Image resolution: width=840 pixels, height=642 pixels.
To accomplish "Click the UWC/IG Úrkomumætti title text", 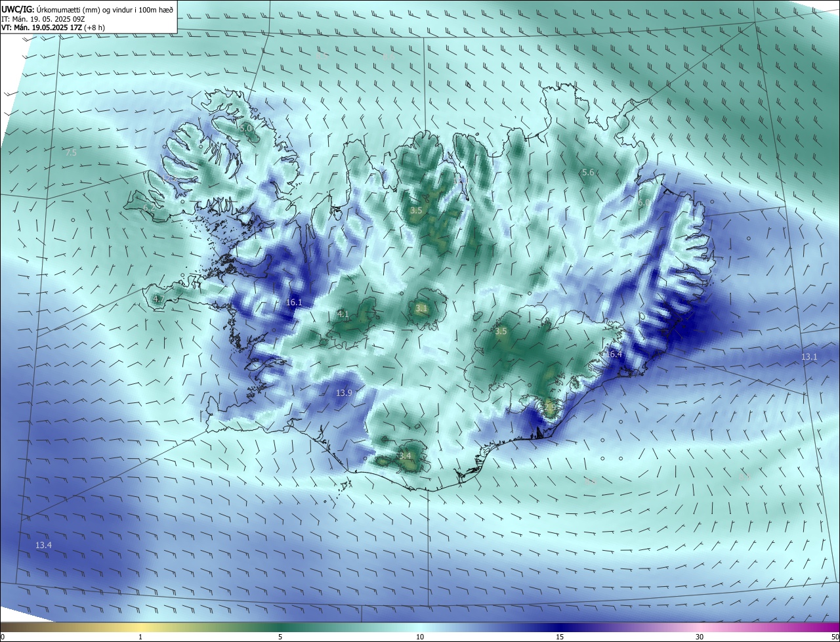I will click(87, 9).
